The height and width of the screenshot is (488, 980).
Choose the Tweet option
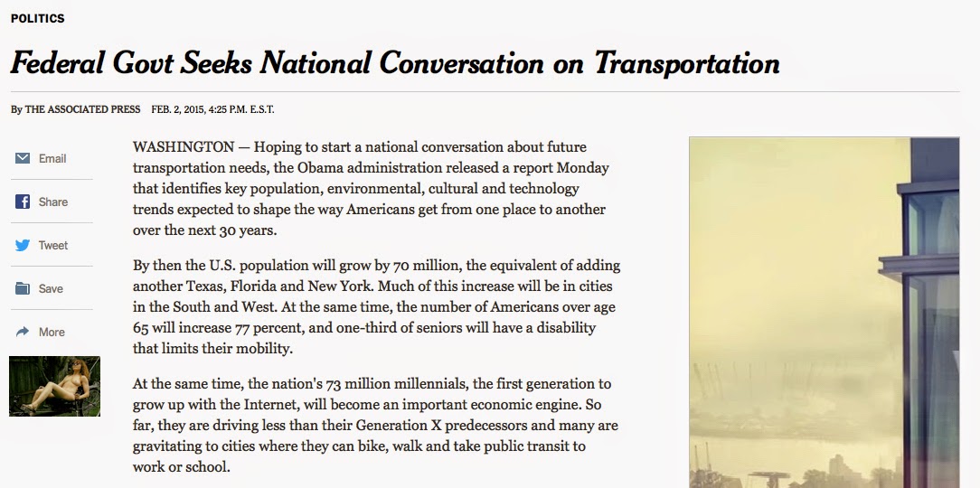point(53,246)
